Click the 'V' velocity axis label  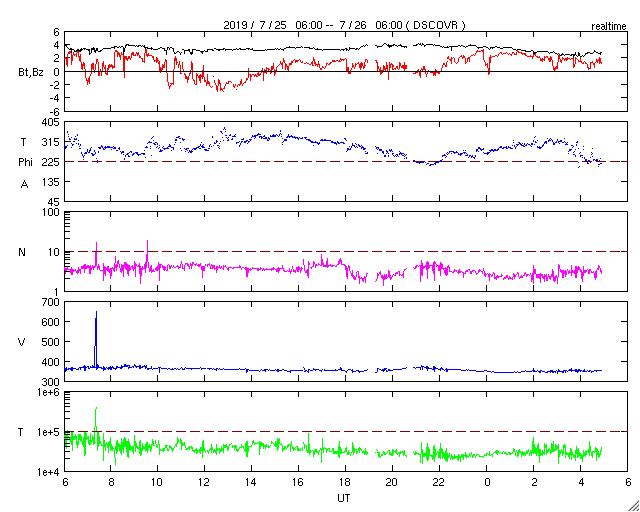22,342
